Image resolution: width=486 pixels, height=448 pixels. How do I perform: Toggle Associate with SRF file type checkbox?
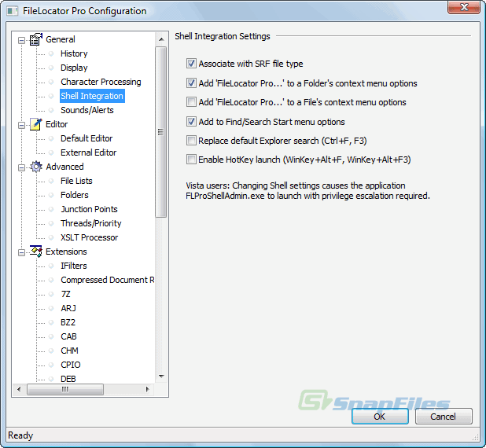coord(191,64)
